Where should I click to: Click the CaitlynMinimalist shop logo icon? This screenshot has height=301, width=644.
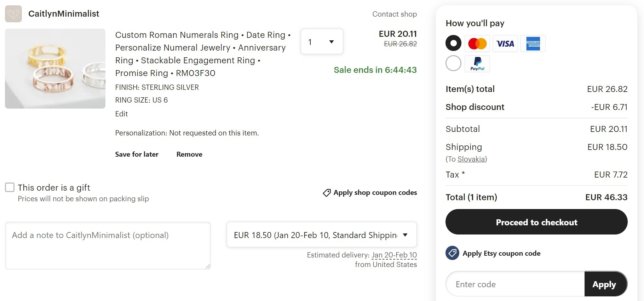point(13,14)
